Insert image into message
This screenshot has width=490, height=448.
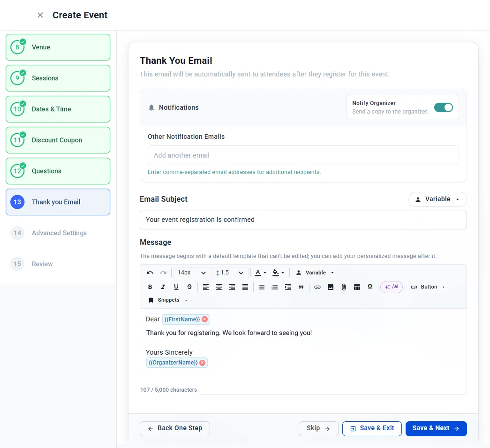pos(330,287)
